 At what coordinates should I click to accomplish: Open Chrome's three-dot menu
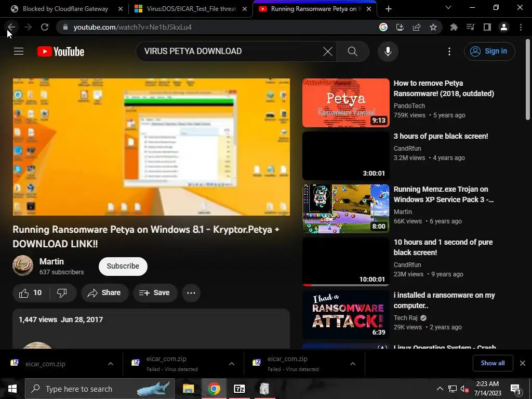(x=521, y=27)
